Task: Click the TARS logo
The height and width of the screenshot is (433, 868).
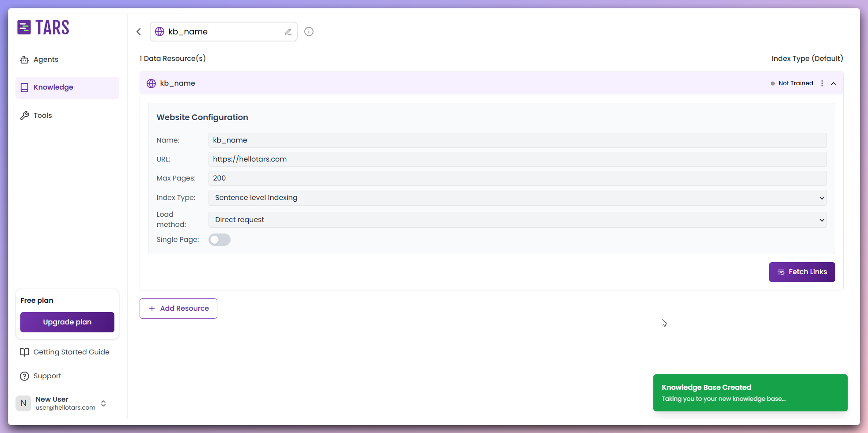Action: point(43,27)
